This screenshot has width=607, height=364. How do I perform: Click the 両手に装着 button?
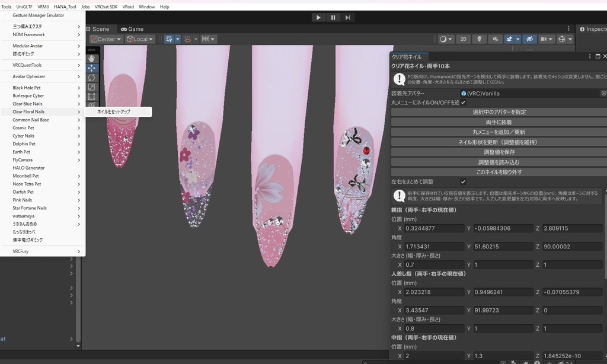tap(499, 122)
